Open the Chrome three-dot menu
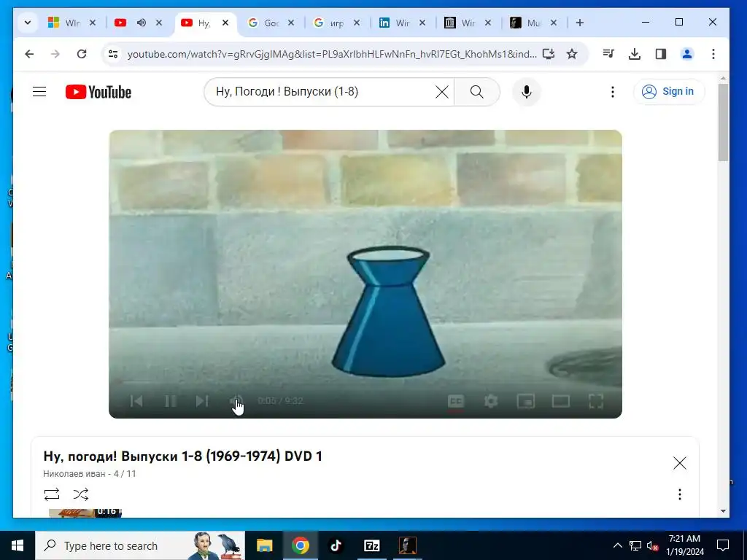The image size is (747, 560). pos(713,54)
